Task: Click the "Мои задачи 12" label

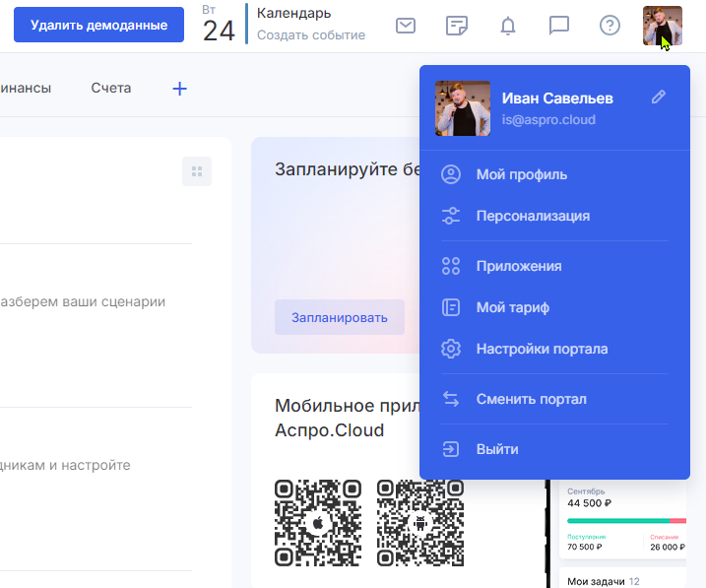Action: (x=603, y=581)
